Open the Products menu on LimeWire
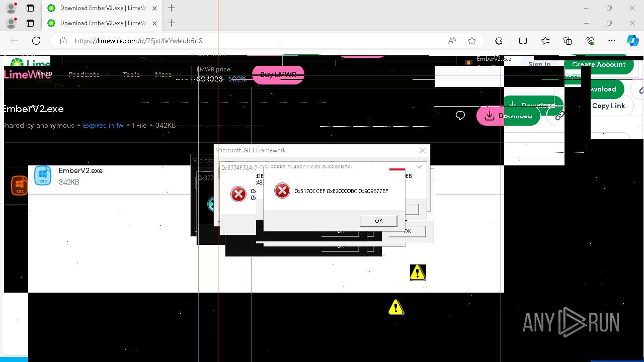644x362 pixels. click(x=88, y=74)
